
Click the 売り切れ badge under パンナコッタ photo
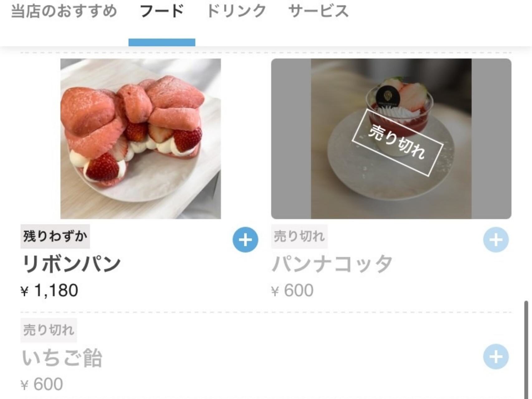tap(299, 236)
